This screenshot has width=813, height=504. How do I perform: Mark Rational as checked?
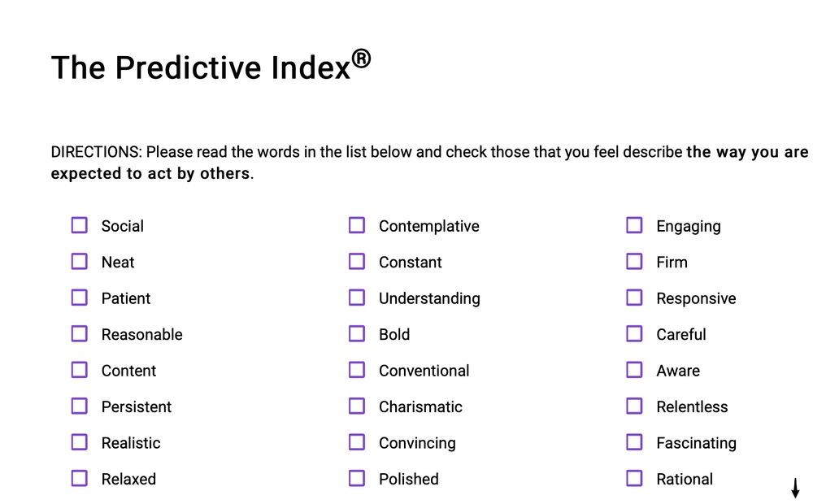click(634, 478)
